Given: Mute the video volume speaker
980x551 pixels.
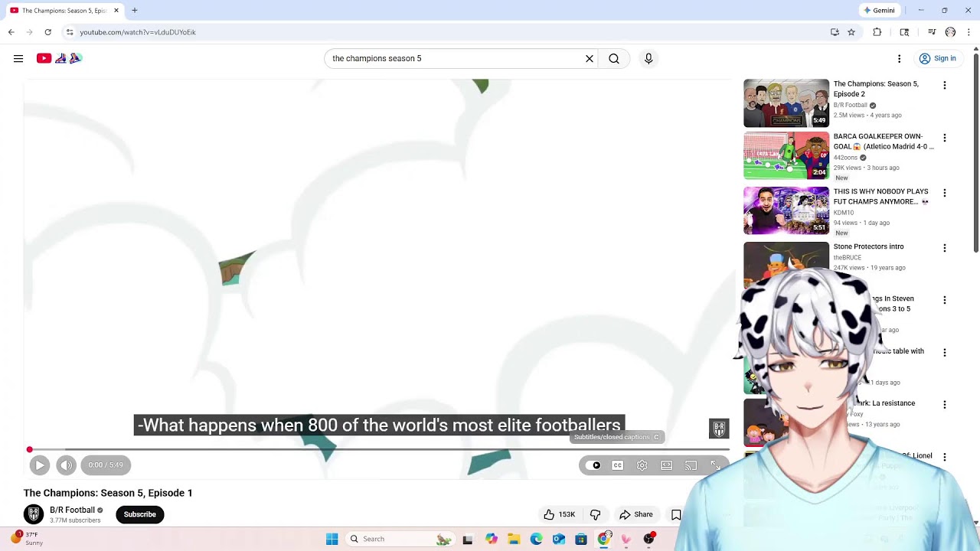Looking at the screenshot, I should (67, 465).
